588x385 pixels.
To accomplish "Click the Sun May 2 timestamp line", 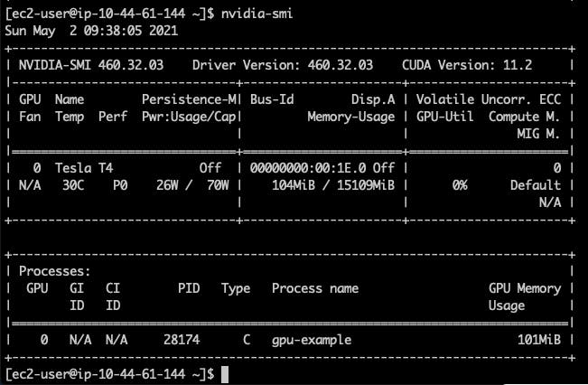I will 91,30.
